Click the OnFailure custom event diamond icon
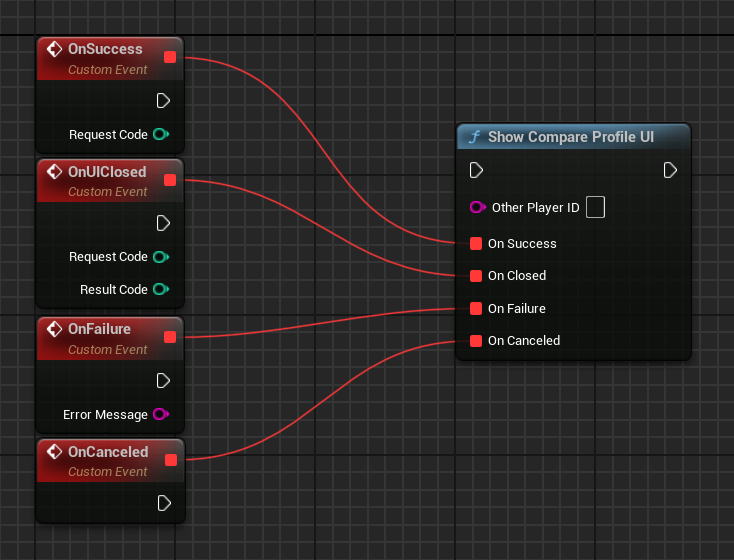734x560 pixels. click(x=54, y=329)
